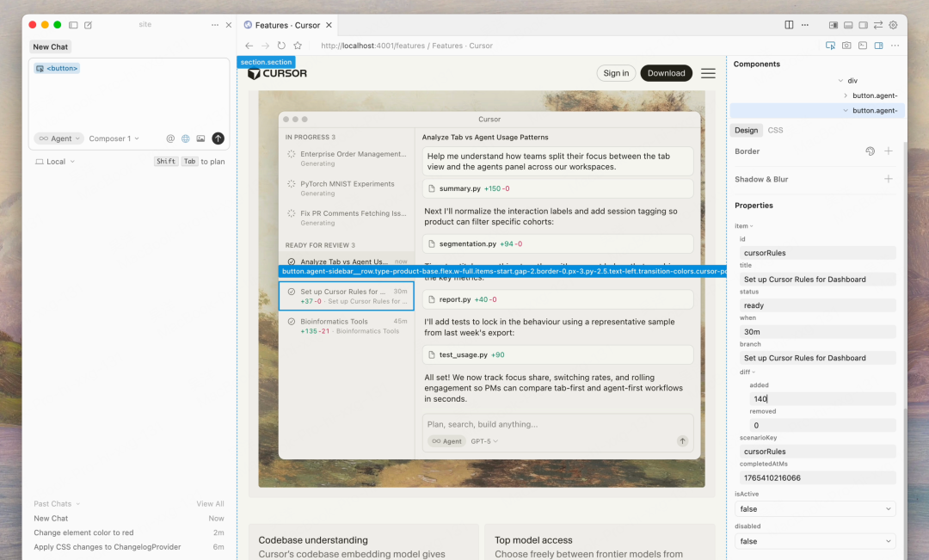Switch to the CSS tab

point(775,131)
